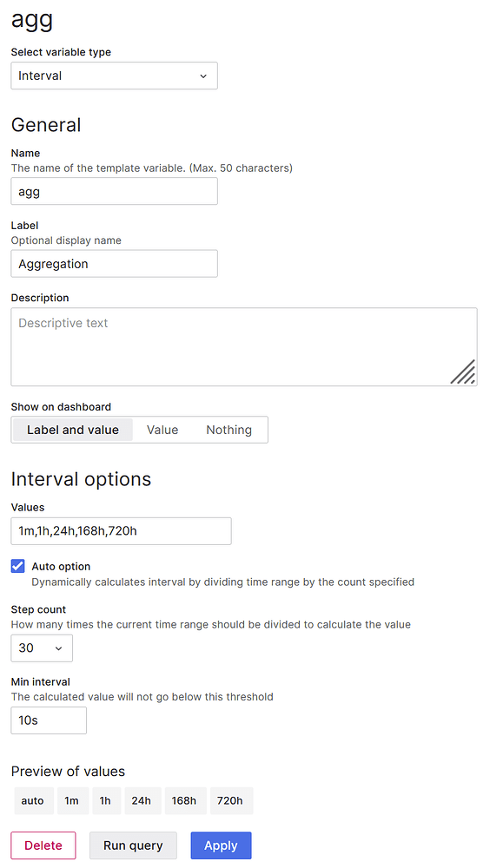This screenshot has width=490, height=868.
Task: Click the Min interval field with 10s
Action: [x=49, y=720]
